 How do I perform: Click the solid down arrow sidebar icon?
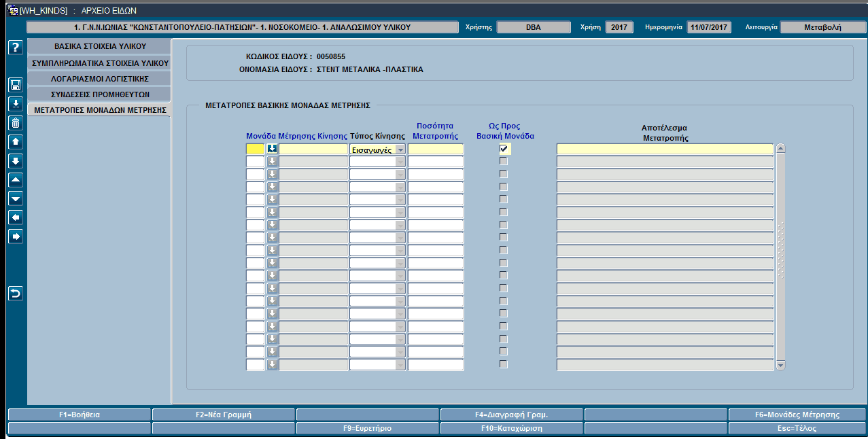point(16,161)
